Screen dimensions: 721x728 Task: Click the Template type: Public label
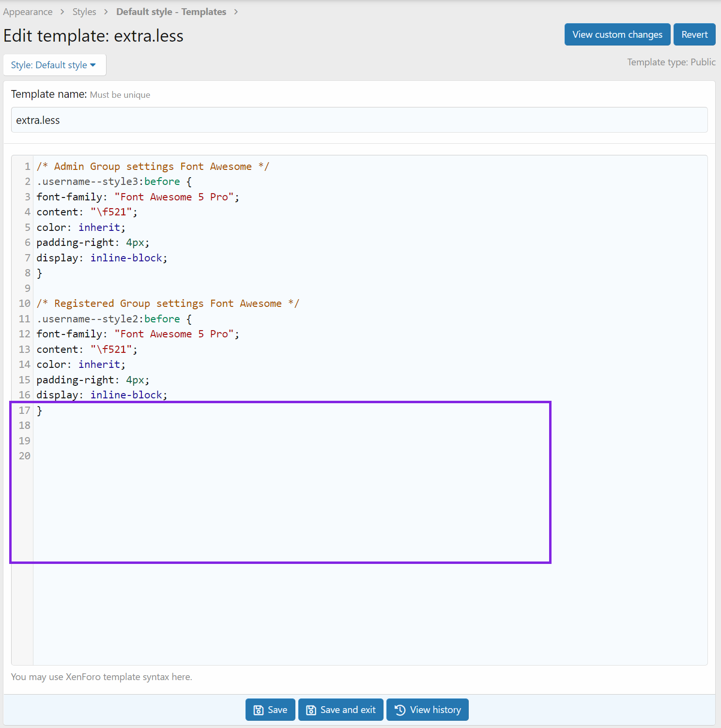671,62
